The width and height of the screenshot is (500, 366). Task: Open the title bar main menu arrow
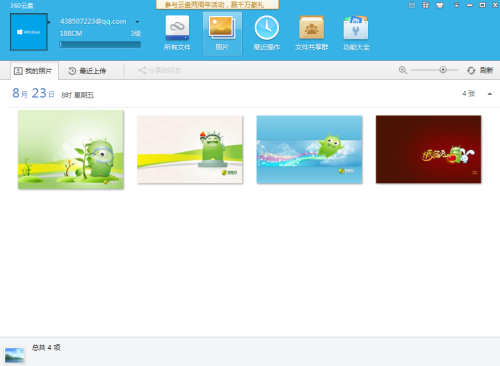[x=457, y=5]
